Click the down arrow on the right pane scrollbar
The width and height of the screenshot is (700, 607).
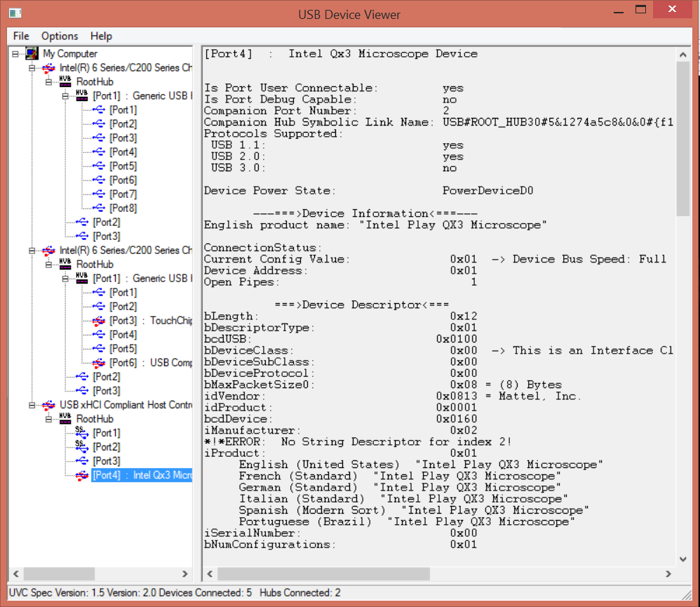(x=682, y=559)
